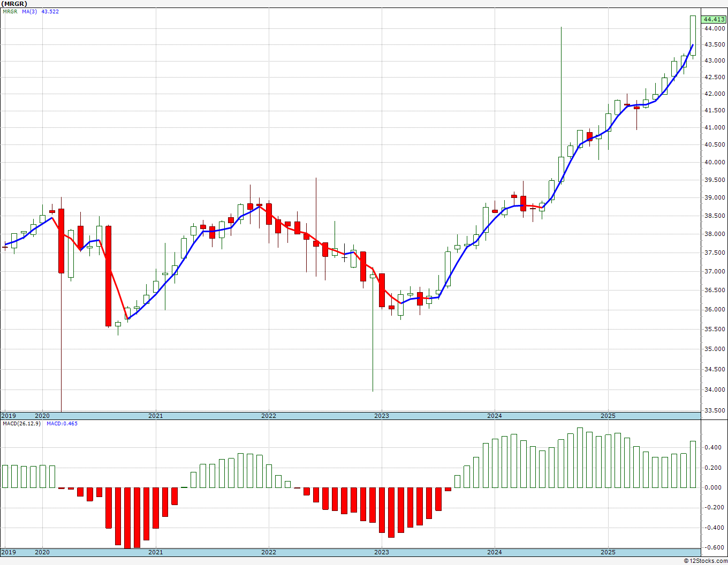
Task: Pick the 34.500 price axis label
Action: 715,369
